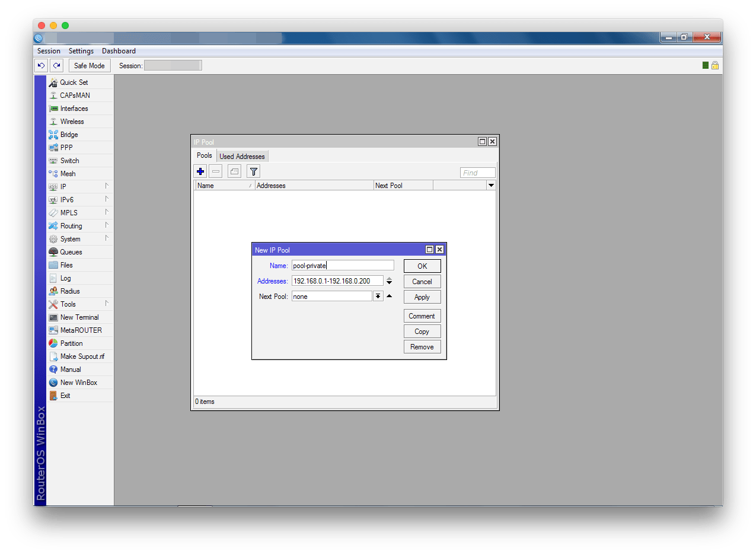
Task: Click the blue plus add pool icon
Action: point(200,171)
